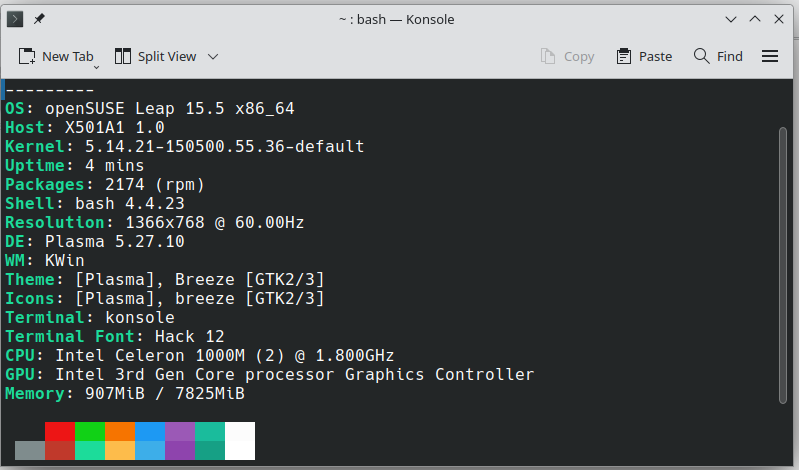Screen dimensions: 799x470
Task: Click the DE value 'Plasma 5.27.10'
Action: [115, 242]
